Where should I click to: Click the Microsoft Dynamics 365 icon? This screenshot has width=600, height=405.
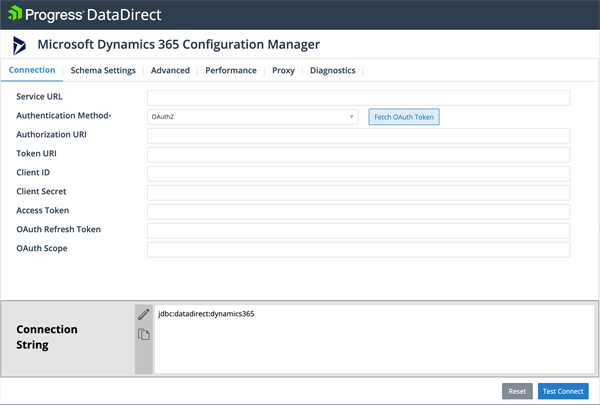(20, 46)
